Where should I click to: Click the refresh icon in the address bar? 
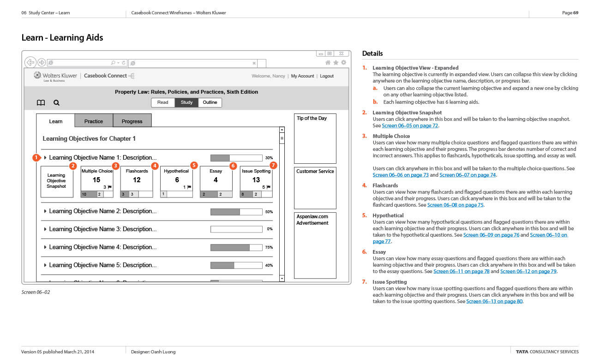point(123,63)
